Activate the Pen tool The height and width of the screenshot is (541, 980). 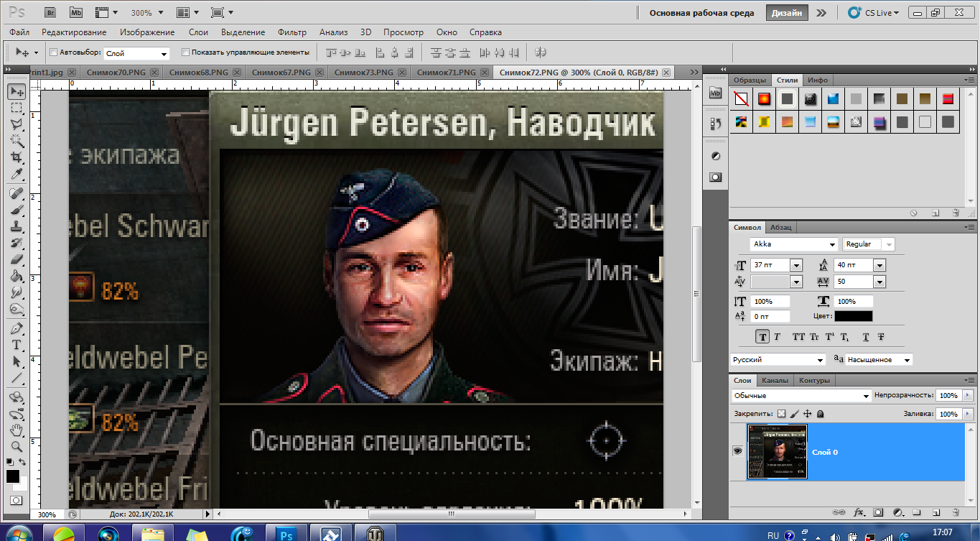[16, 328]
